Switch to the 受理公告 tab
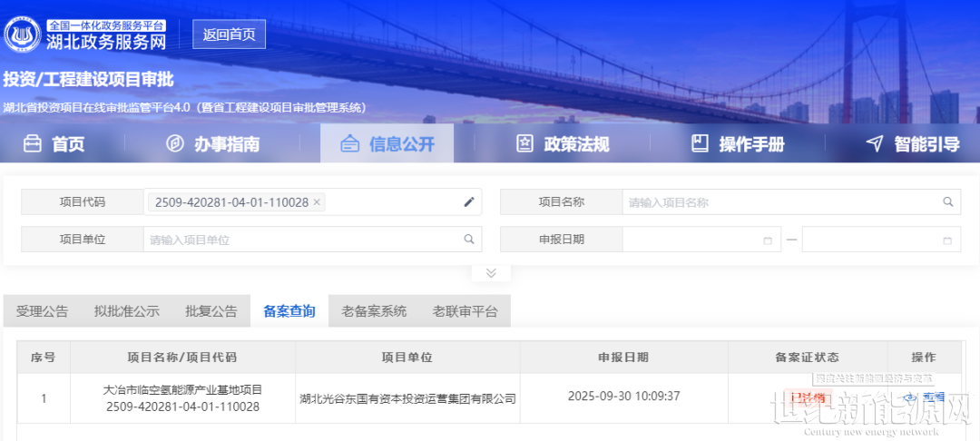The width and height of the screenshot is (980, 441). pos(42,311)
